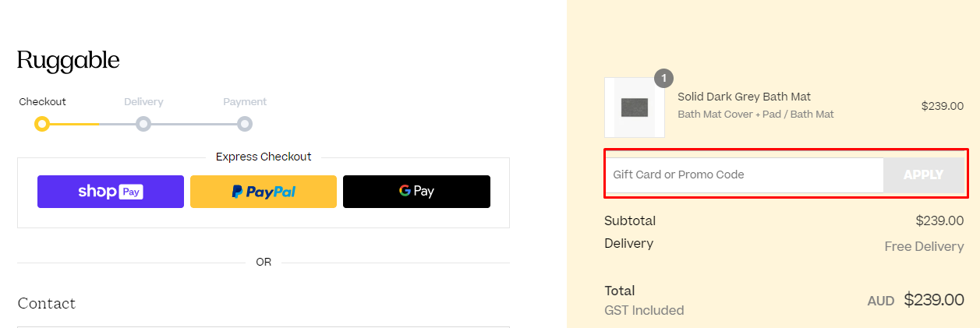Click the Express Checkout heading
This screenshot has width=980, height=328.
[264, 157]
